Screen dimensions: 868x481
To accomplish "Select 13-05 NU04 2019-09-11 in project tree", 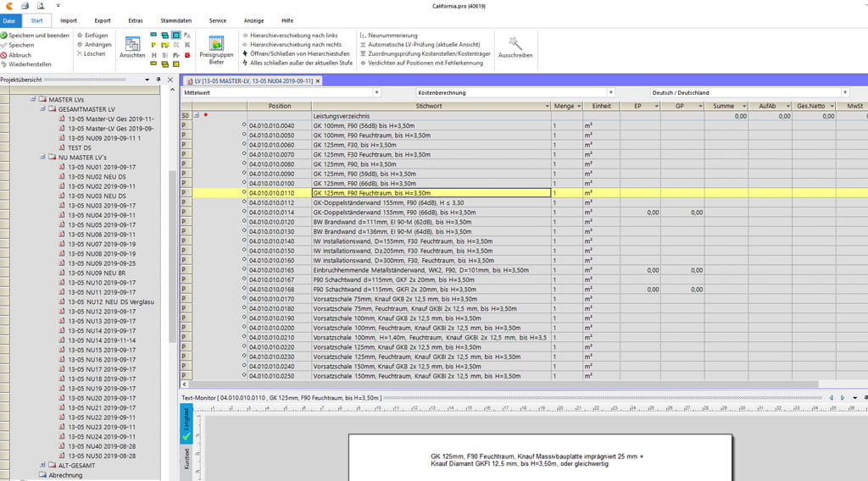I will click(x=101, y=215).
